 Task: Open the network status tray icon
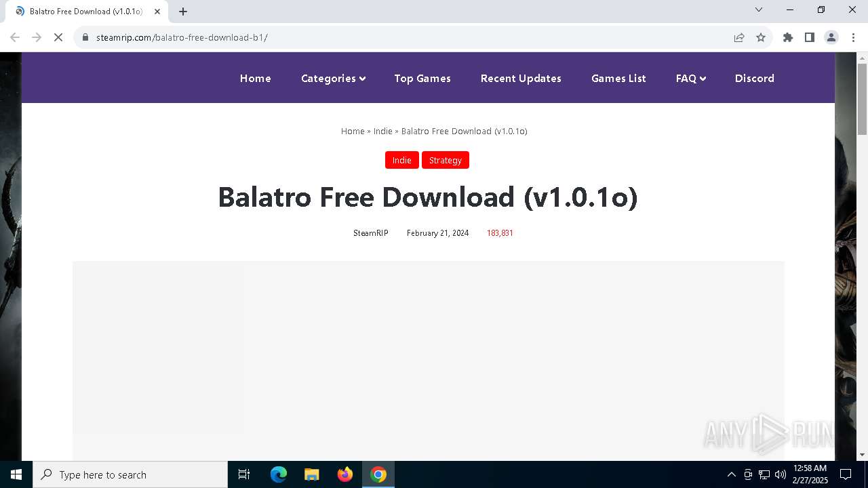tap(764, 474)
